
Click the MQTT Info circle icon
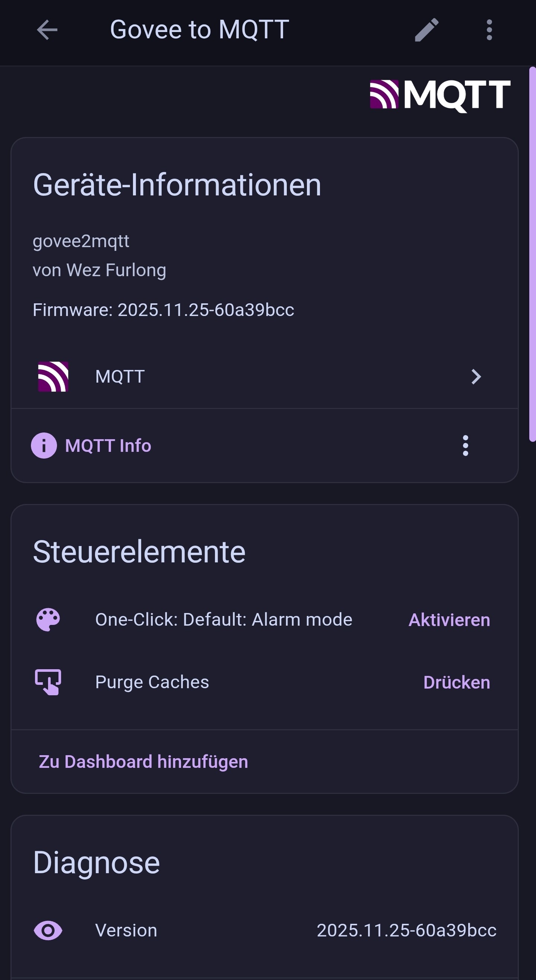coord(44,446)
